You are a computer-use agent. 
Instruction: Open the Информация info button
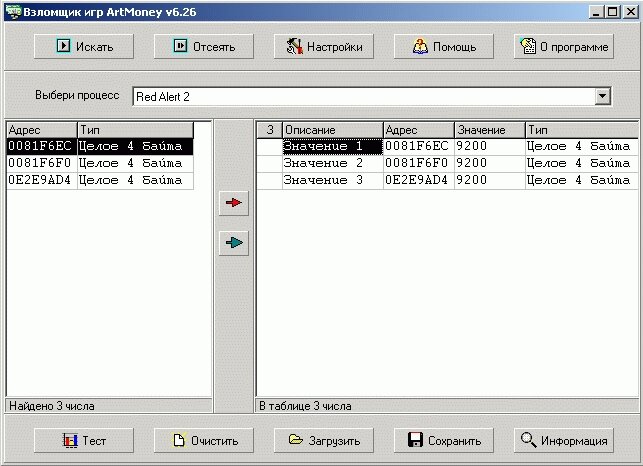tap(563, 441)
